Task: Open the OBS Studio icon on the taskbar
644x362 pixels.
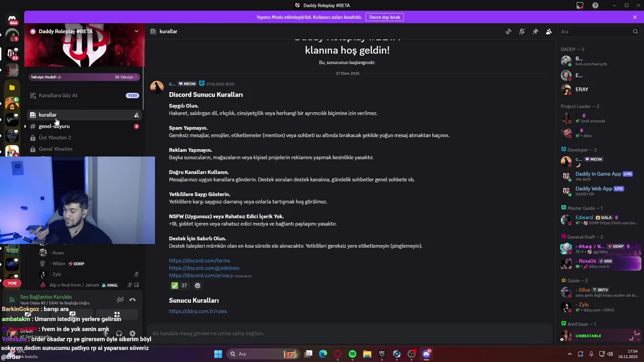Action: coord(412,354)
